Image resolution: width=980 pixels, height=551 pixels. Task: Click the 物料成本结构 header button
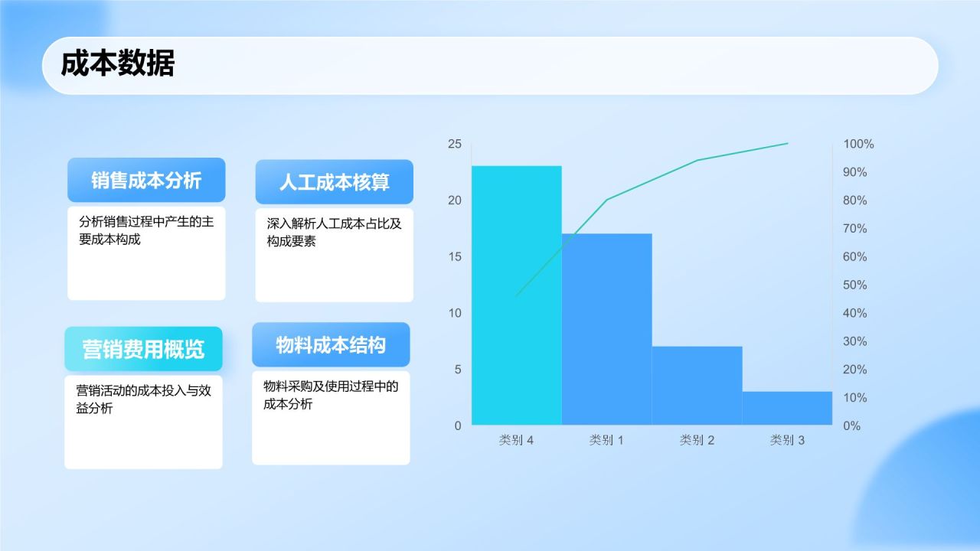331,345
